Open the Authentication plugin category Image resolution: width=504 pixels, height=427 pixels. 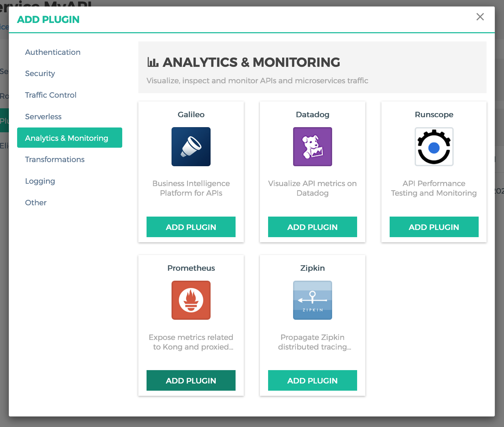[x=53, y=52]
